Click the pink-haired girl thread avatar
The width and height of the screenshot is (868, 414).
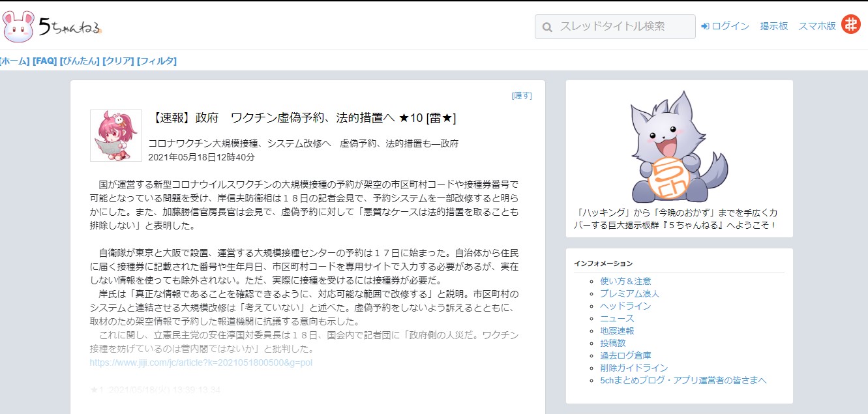[x=115, y=136]
